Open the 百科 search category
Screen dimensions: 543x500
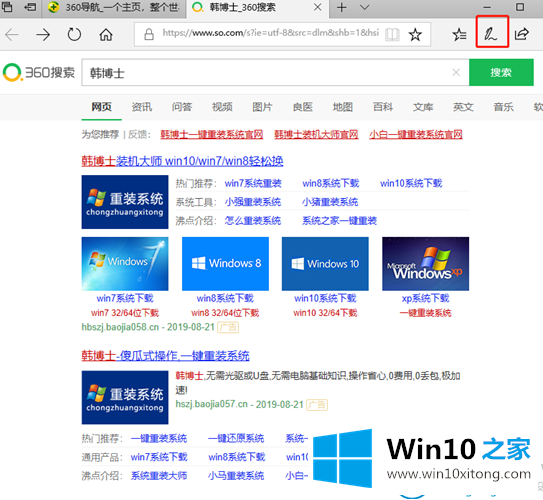click(383, 107)
